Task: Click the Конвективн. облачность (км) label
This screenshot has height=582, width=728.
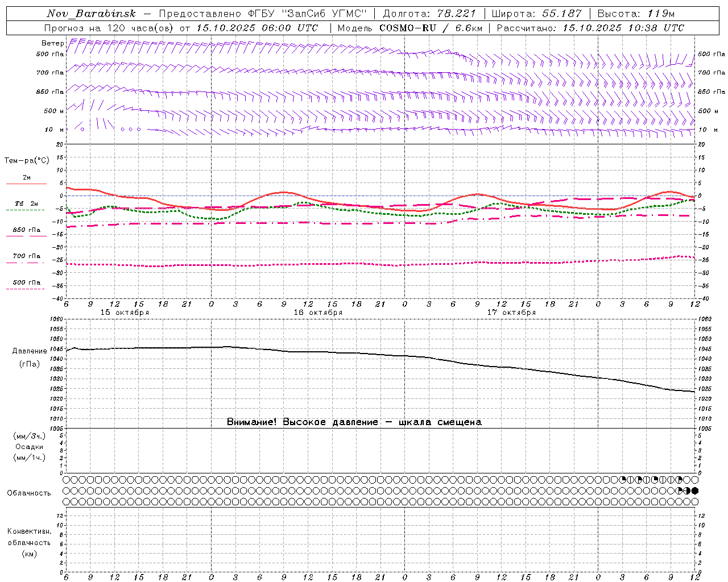Action: pos(29,542)
